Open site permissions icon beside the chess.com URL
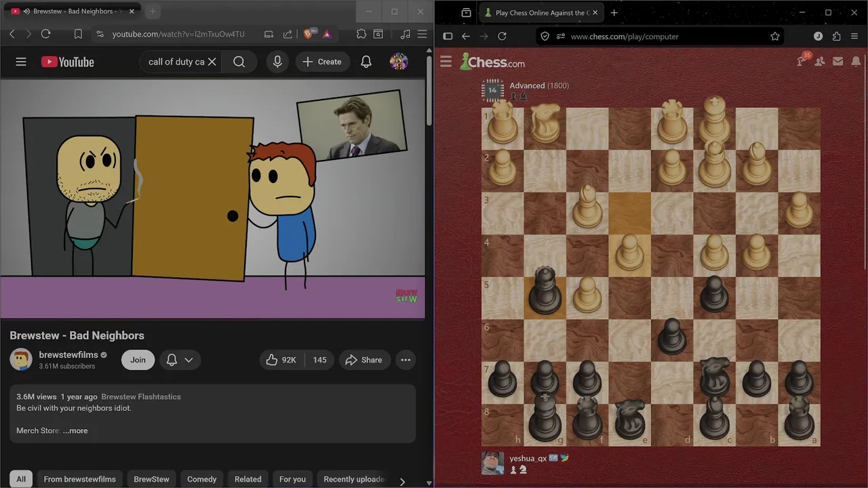The image size is (868, 488). click(561, 37)
